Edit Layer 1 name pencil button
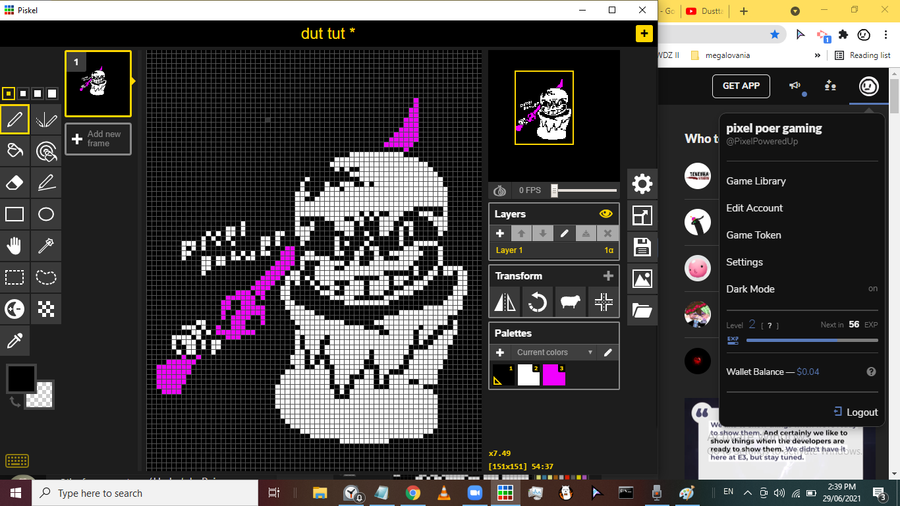The width and height of the screenshot is (900, 506). click(x=564, y=233)
